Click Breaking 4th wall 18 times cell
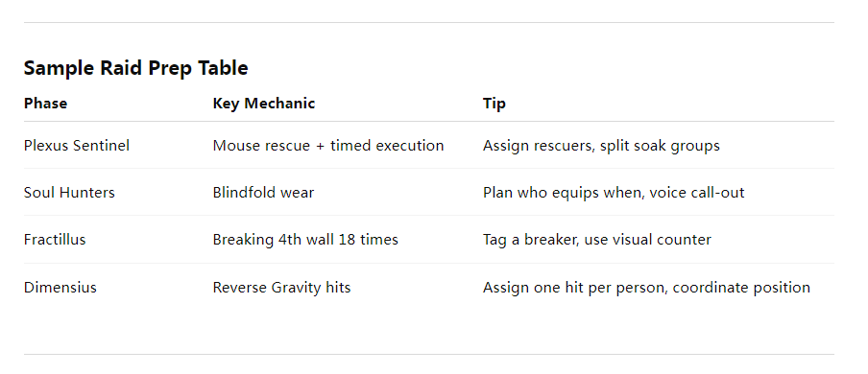This screenshot has height=374, width=868. click(305, 240)
